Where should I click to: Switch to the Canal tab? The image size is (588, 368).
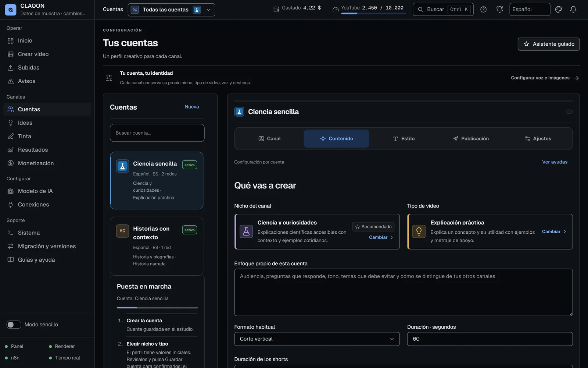coord(269,139)
